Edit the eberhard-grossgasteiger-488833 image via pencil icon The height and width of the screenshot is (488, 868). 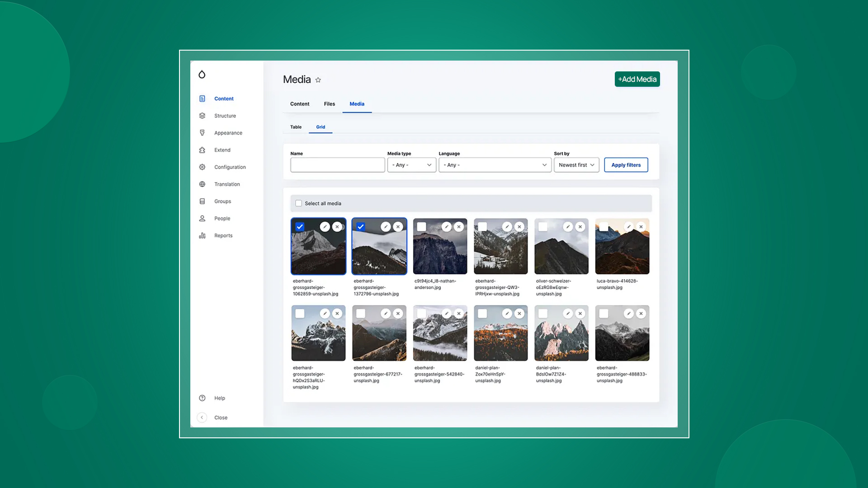pyautogui.click(x=629, y=314)
